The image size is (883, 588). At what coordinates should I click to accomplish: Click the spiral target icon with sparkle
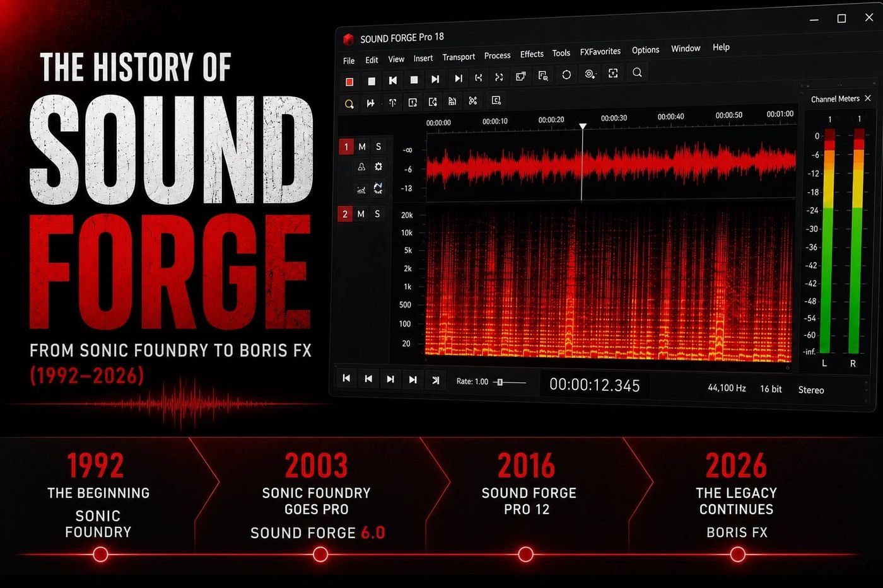pos(590,74)
